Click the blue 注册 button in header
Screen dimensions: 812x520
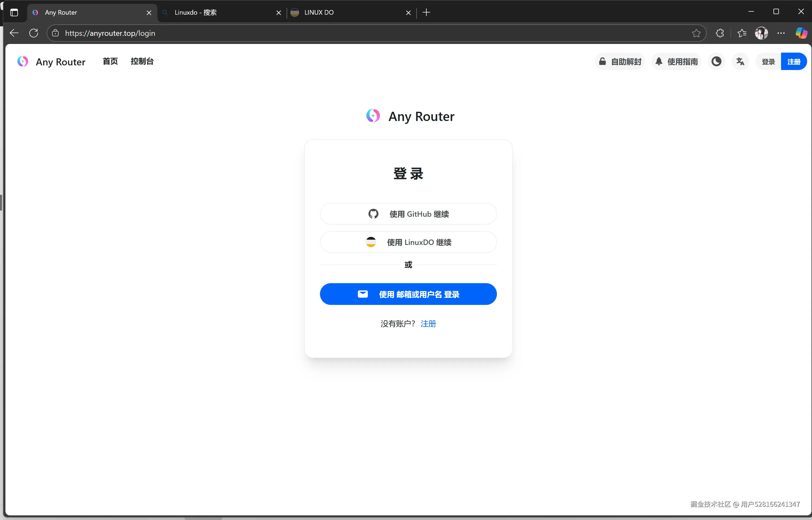click(x=794, y=62)
